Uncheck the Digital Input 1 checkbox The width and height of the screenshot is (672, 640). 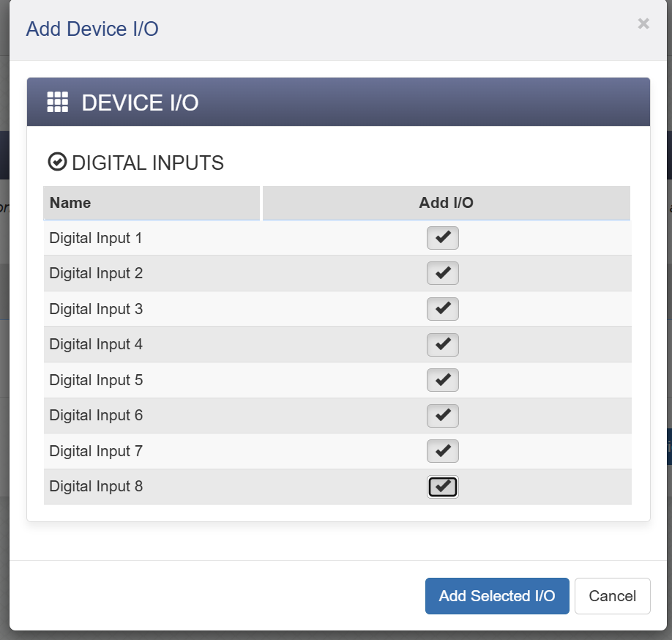tap(443, 238)
